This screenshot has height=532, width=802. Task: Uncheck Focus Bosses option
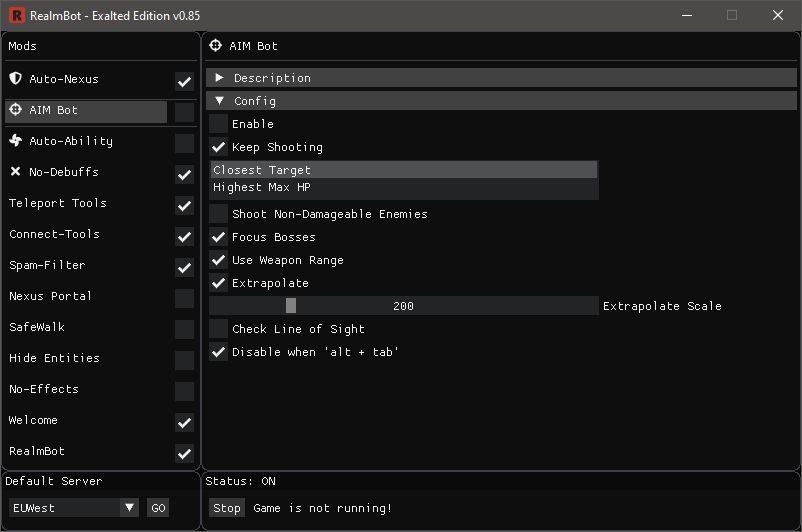(x=218, y=237)
